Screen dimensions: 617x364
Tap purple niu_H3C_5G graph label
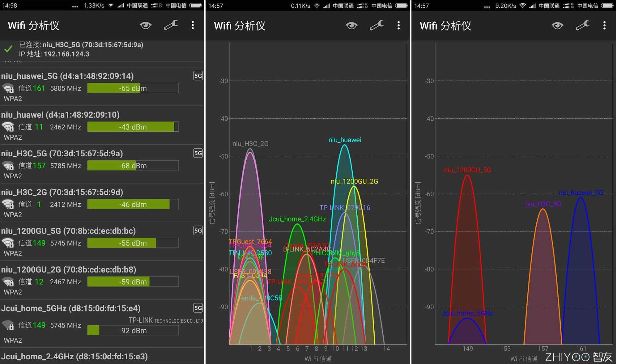point(543,204)
